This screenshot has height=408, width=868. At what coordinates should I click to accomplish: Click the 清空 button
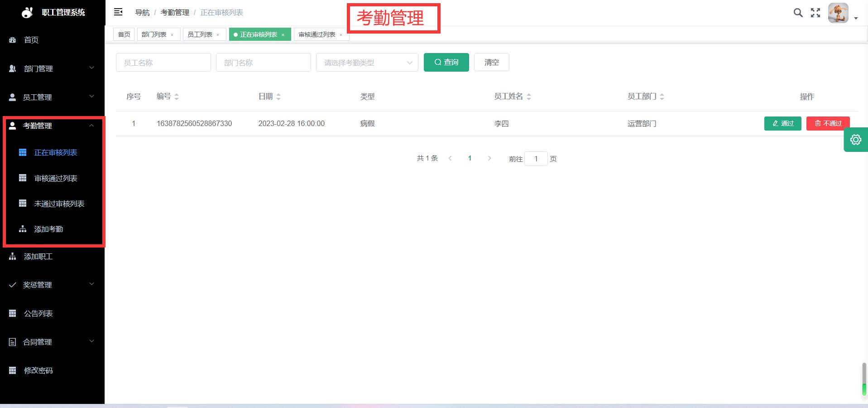491,62
